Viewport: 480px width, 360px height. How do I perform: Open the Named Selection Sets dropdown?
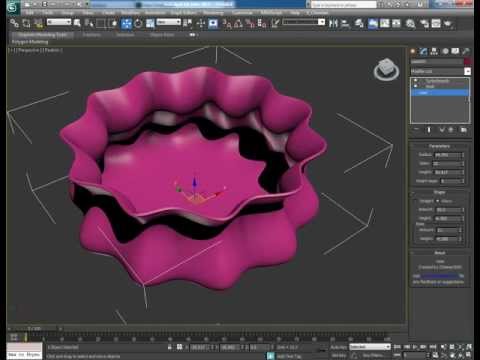(x=304, y=22)
